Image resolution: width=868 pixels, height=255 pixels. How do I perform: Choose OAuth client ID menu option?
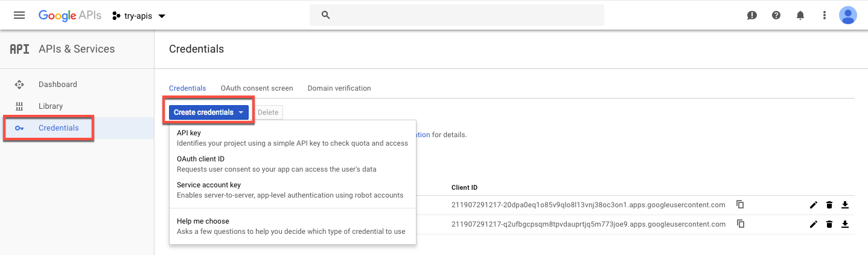[x=293, y=164]
